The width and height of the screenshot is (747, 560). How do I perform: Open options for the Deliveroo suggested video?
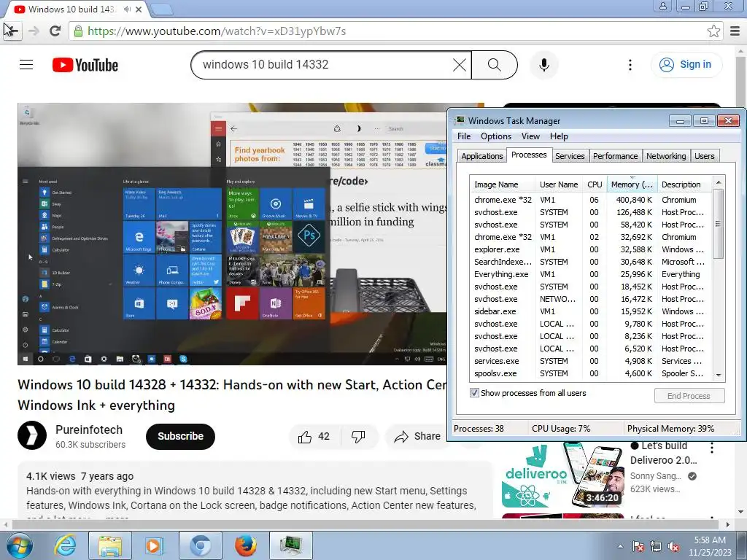pyautogui.click(x=712, y=448)
